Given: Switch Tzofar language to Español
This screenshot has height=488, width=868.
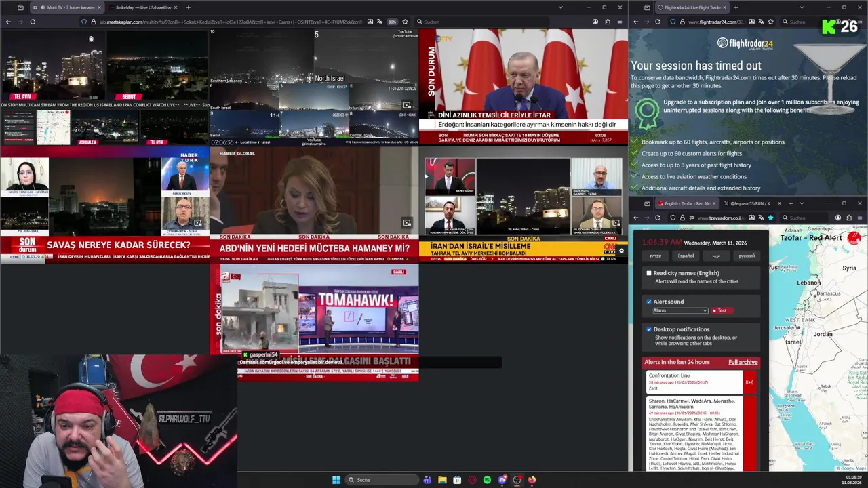Looking at the screenshot, I should (686, 256).
